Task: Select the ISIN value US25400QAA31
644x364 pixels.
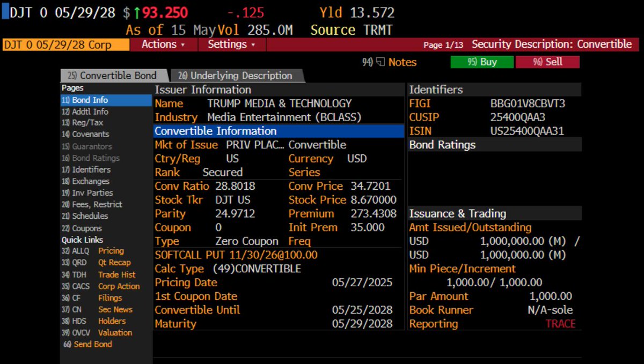Action: pyautogui.click(x=527, y=131)
